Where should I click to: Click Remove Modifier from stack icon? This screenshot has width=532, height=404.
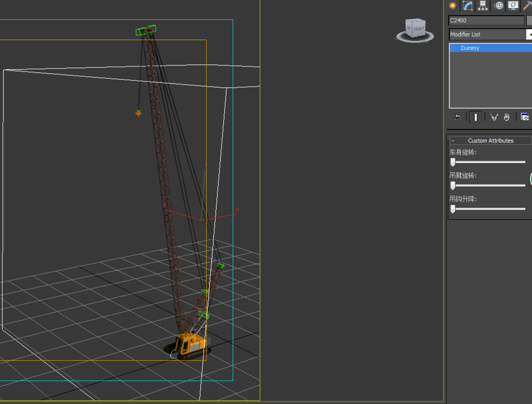pos(507,117)
